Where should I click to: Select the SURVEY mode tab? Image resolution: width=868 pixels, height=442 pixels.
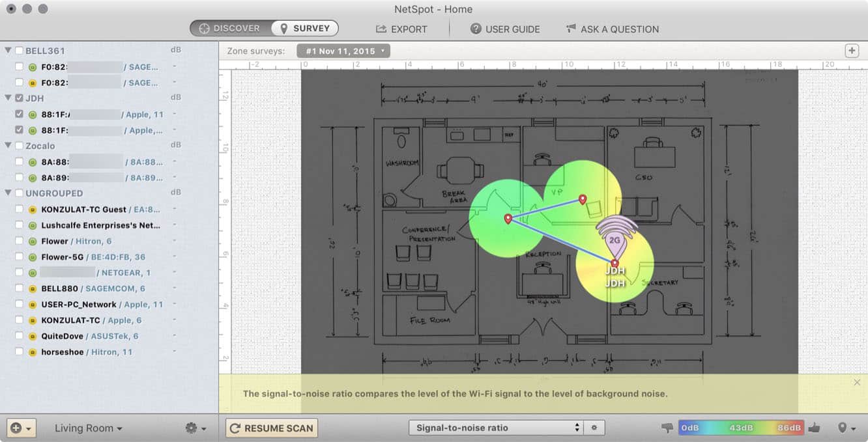(305, 29)
